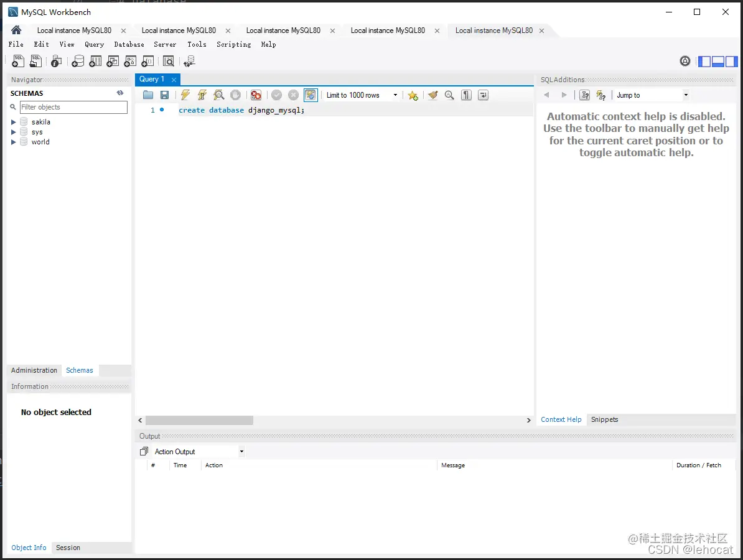Open the Database menu
Viewport: 743px width, 560px height.
point(129,44)
